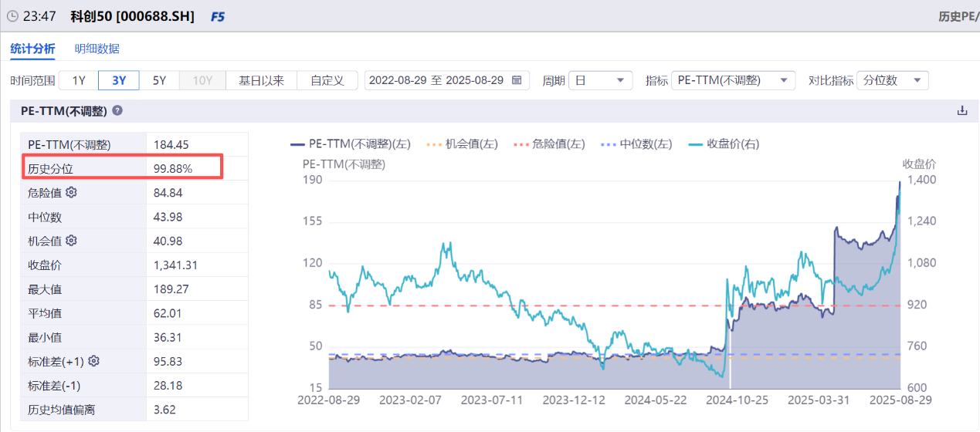This screenshot has height=432, width=980.
Task: Select the 统计分析 tab
Action: coord(32,49)
